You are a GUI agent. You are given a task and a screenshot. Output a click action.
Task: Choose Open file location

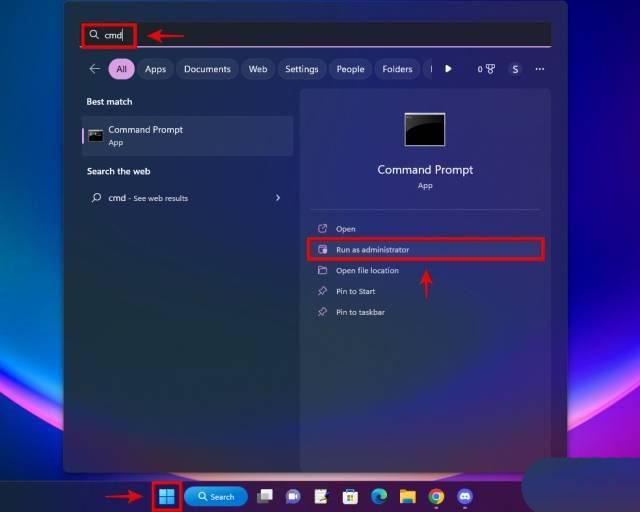(425, 270)
